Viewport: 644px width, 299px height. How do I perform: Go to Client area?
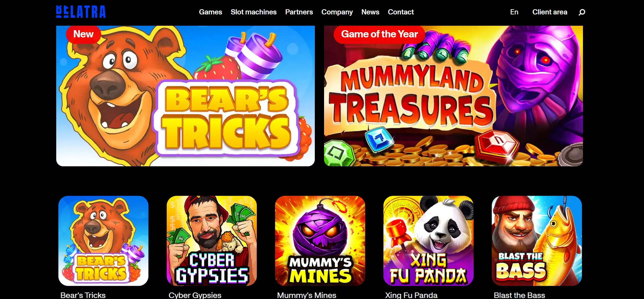[x=550, y=12]
